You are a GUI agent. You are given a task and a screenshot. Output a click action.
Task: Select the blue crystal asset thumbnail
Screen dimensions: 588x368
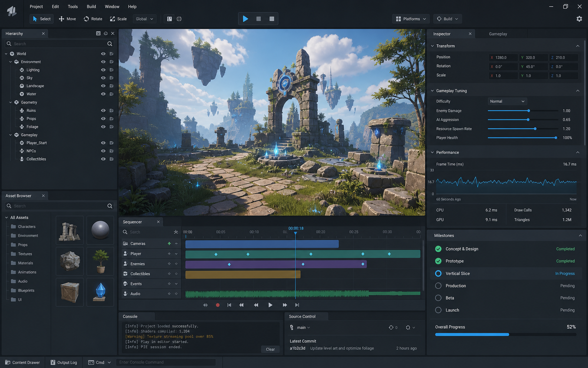100,292
